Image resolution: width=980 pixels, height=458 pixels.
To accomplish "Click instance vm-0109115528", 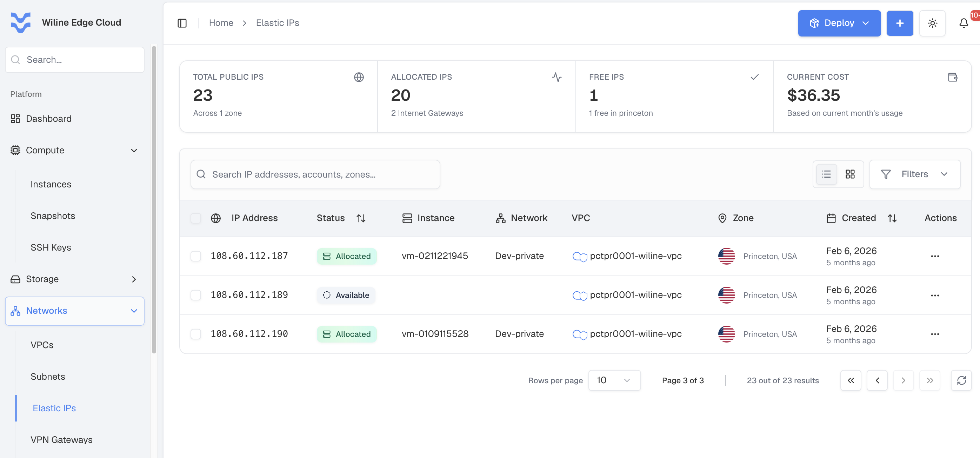I will coord(435,334).
